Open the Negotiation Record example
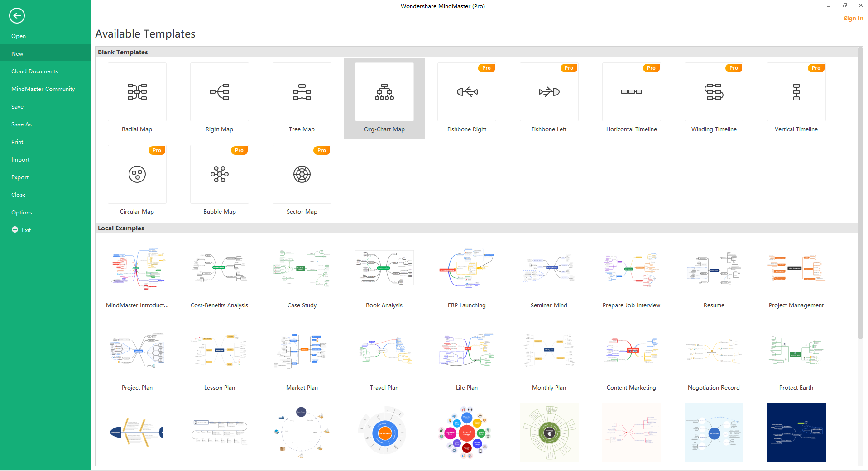 [x=714, y=350]
